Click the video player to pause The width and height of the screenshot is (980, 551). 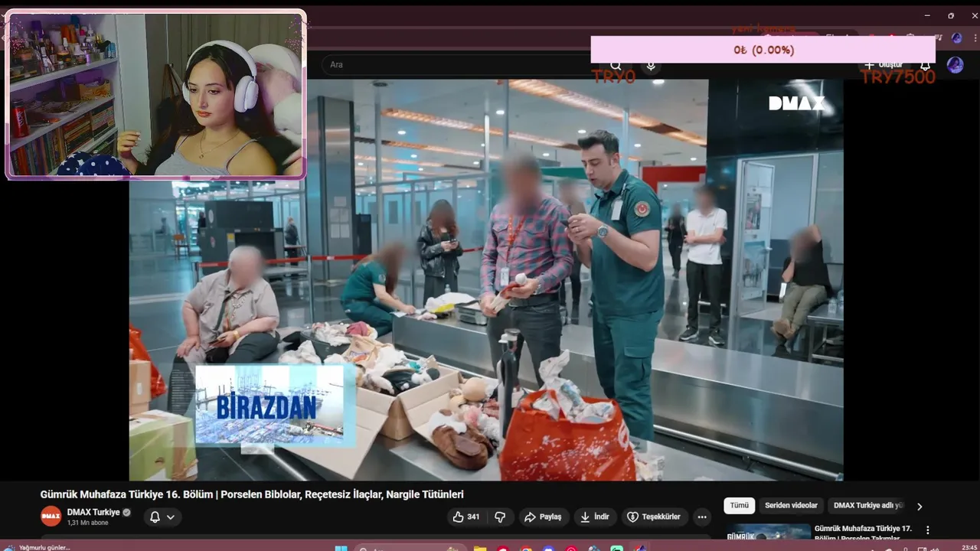486,279
